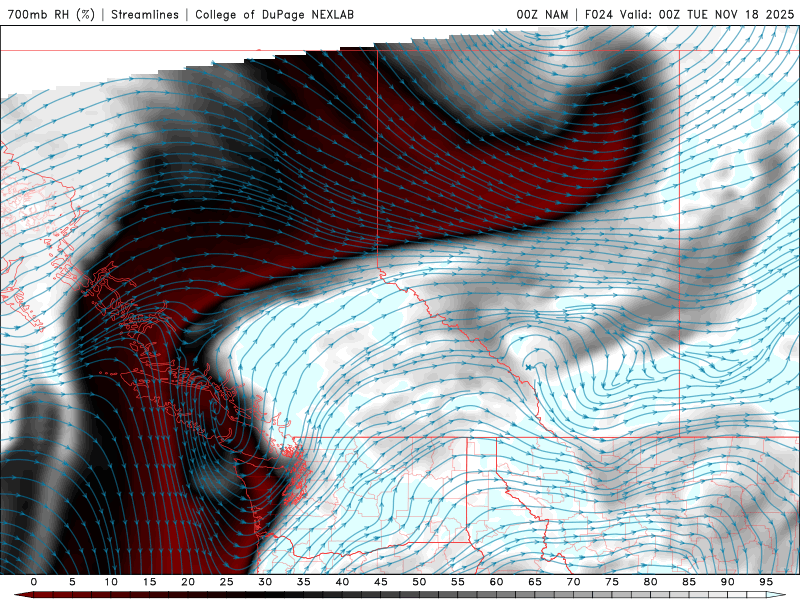Viewport: 800px width, 600px height.
Task: Select the "50" percent scale label
Action: coord(419,582)
